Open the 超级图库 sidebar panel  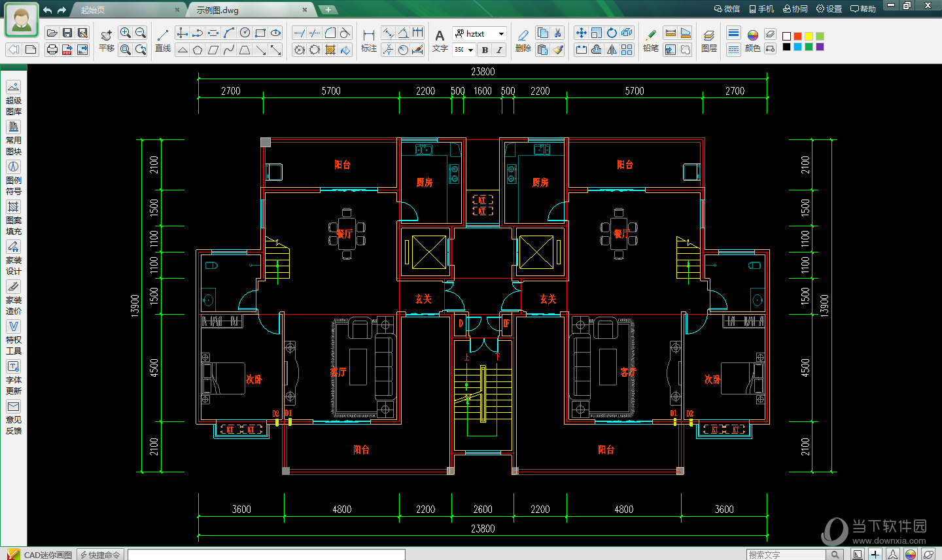click(x=13, y=98)
